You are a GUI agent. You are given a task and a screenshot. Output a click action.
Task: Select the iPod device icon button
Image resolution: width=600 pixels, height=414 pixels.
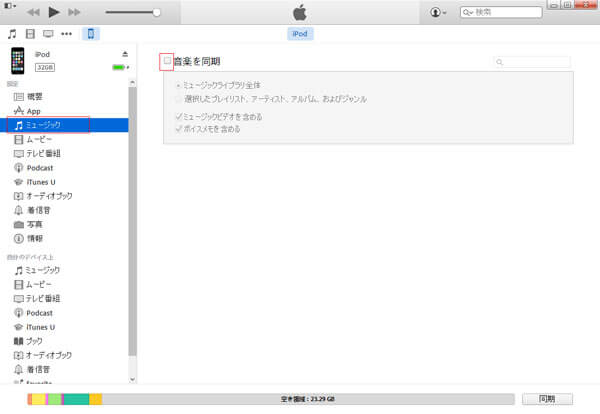pyautogui.click(x=91, y=34)
